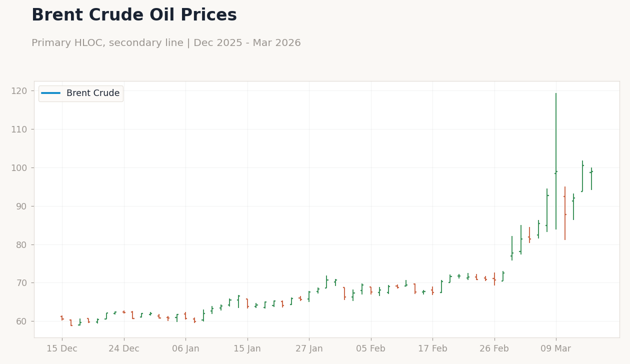
Task: Click the empty plot area above the December bars
Action: (100, 200)
